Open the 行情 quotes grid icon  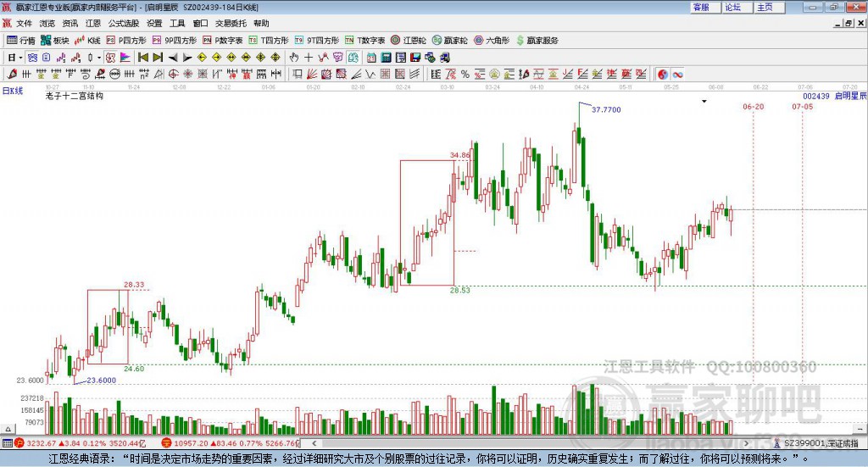(20, 41)
